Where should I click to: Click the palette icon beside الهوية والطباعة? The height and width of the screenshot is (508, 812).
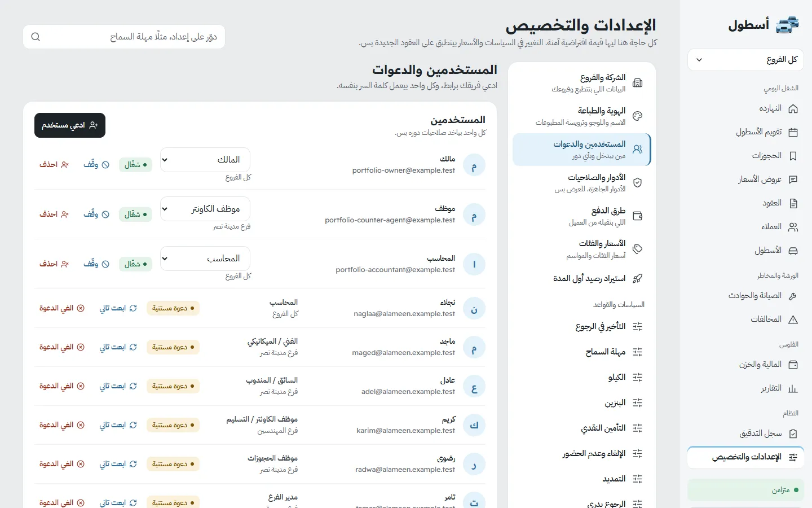coord(638,116)
